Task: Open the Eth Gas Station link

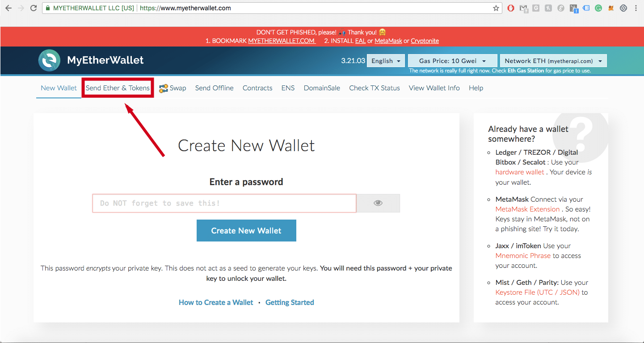Action: tap(526, 71)
